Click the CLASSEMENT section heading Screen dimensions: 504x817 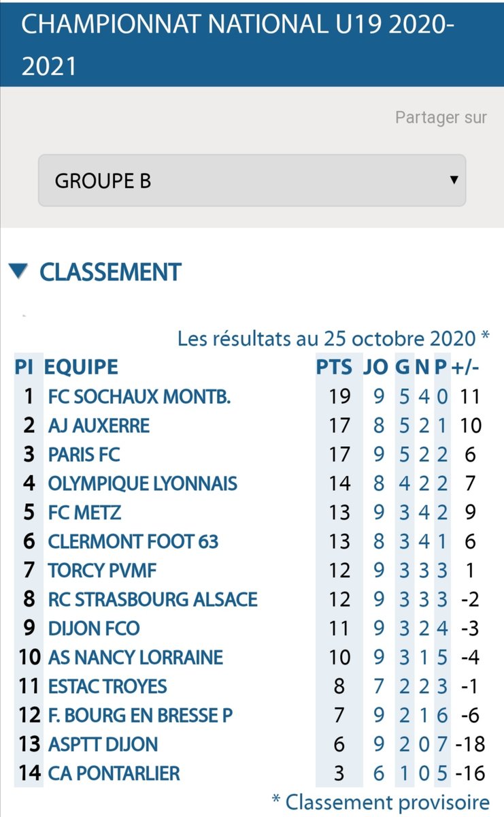(x=110, y=272)
